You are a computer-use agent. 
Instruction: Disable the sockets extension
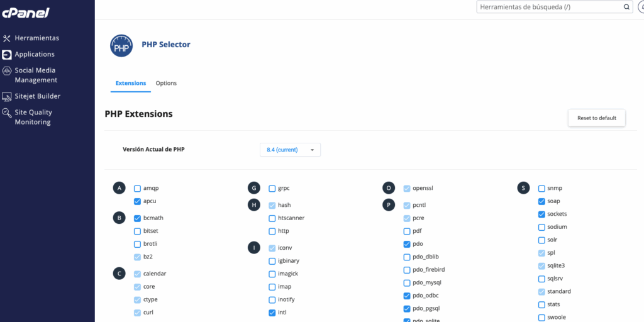tap(541, 214)
